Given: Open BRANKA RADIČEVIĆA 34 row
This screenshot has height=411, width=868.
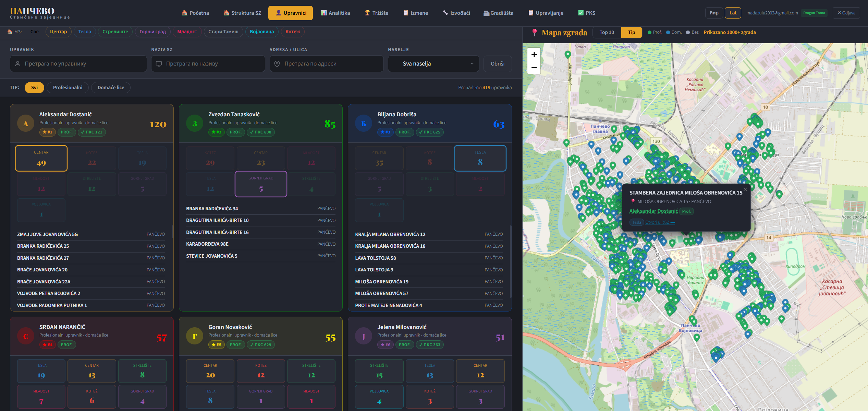Looking at the screenshot, I should pos(261,209).
